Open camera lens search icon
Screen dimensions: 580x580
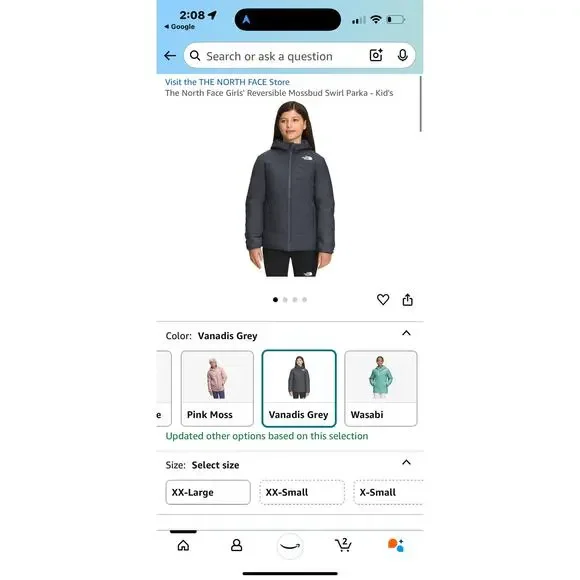coord(376,55)
